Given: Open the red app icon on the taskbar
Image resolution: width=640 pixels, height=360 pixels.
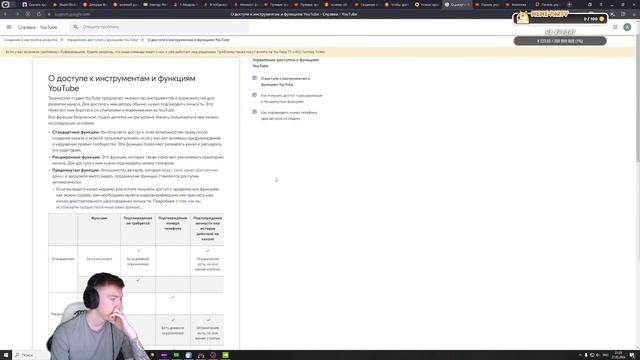Looking at the screenshot, I should pos(213,355).
